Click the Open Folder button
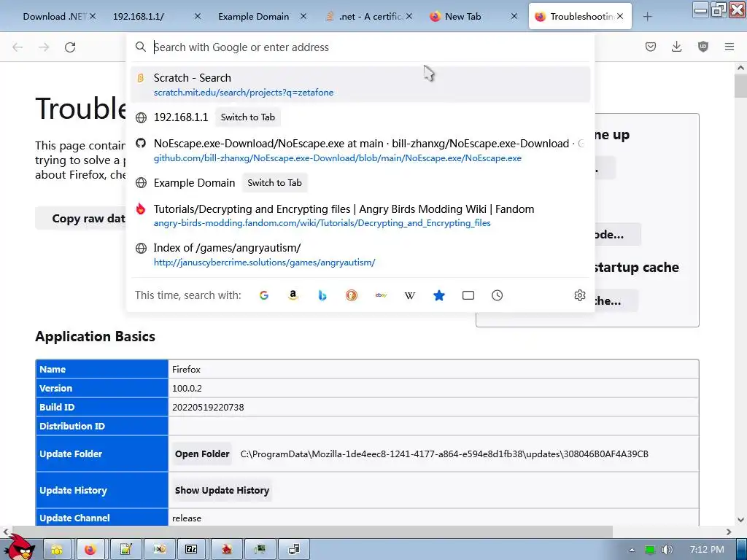This screenshot has height=560, width=747. 202,454
